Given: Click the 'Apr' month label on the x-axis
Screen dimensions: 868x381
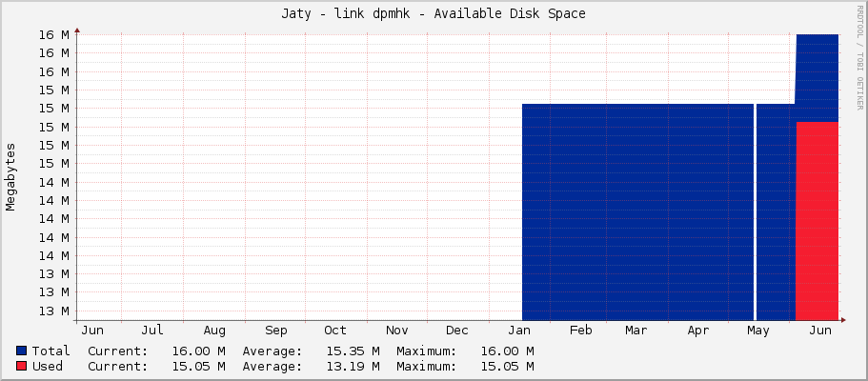Looking at the screenshot, I should [x=698, y=331].
